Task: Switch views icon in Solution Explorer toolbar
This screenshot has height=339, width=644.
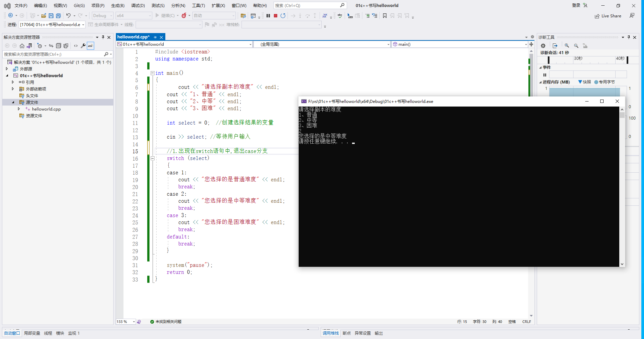Action: click(x=29, y=46)
